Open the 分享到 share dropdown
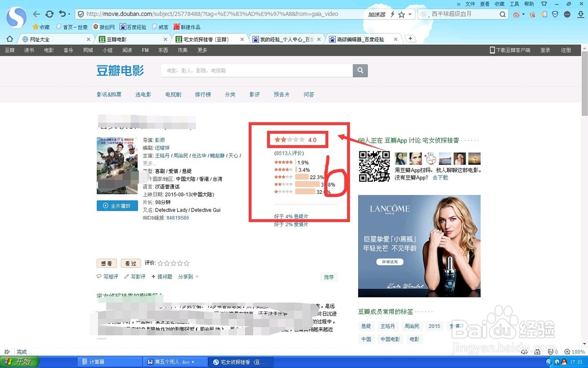588x368 pixels. pos(186,276)
